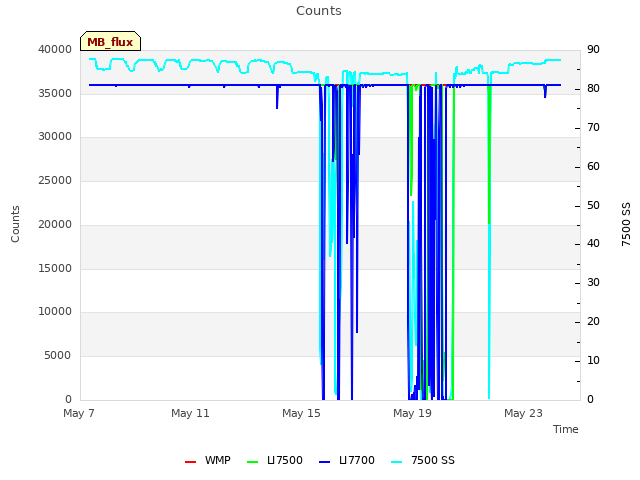Click the May 19 x-axis tick label
This screenshot has height=480, width=640.
point(412,413)
